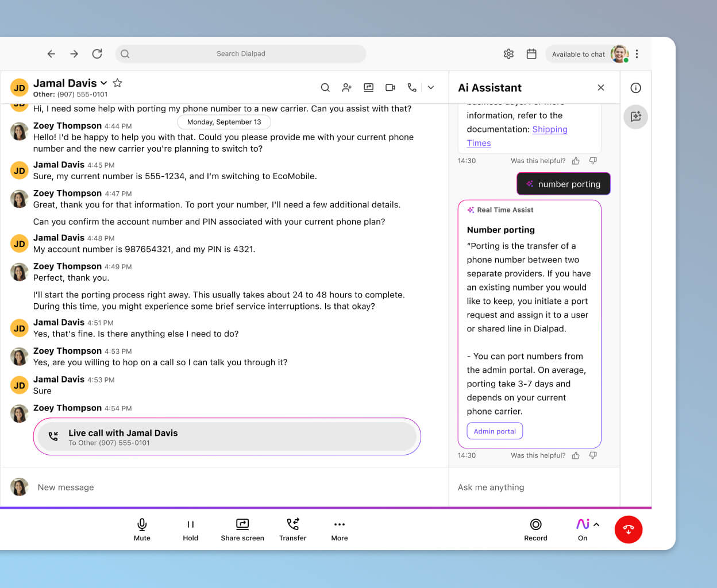Put the live call on Hold

pyautogui.click(x=190, y=528)
